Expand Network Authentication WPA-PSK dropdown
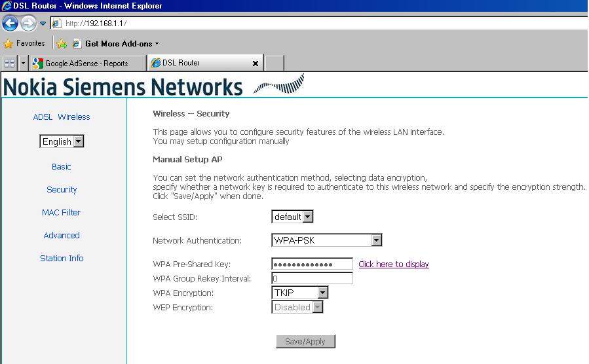The image size is (589, 364). [326, 240]
